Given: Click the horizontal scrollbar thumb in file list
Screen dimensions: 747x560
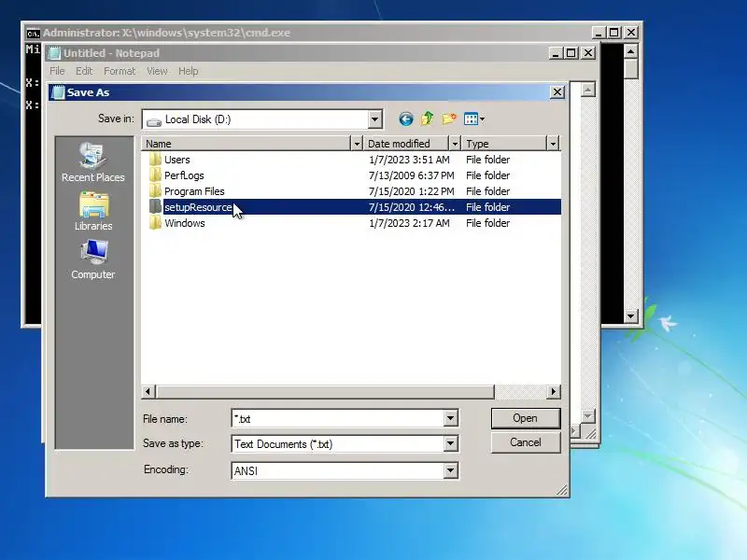Looking at the screenshot, I should coord(325,391).
